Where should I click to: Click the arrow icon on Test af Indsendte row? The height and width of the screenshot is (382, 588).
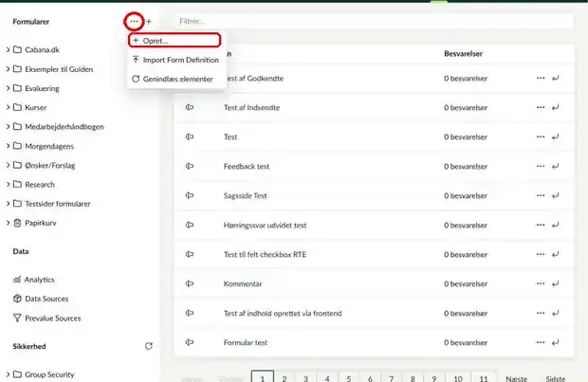(x=556, y=107)
